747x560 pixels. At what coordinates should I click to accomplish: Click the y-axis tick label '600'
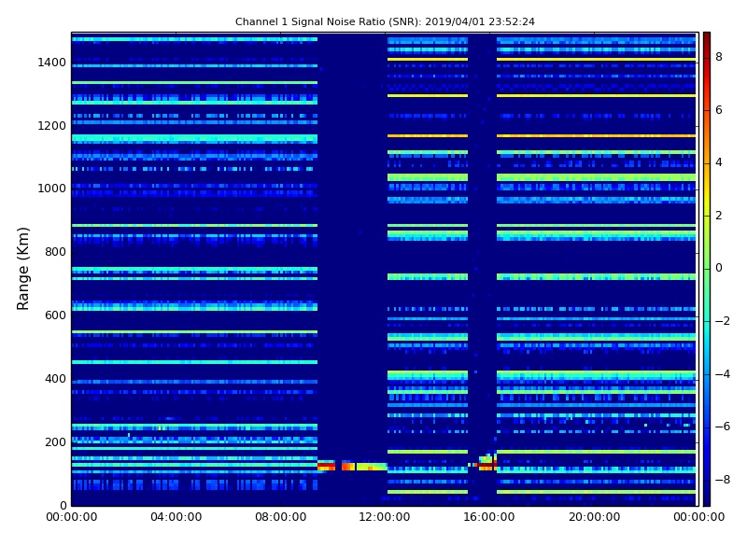(55, 315)
